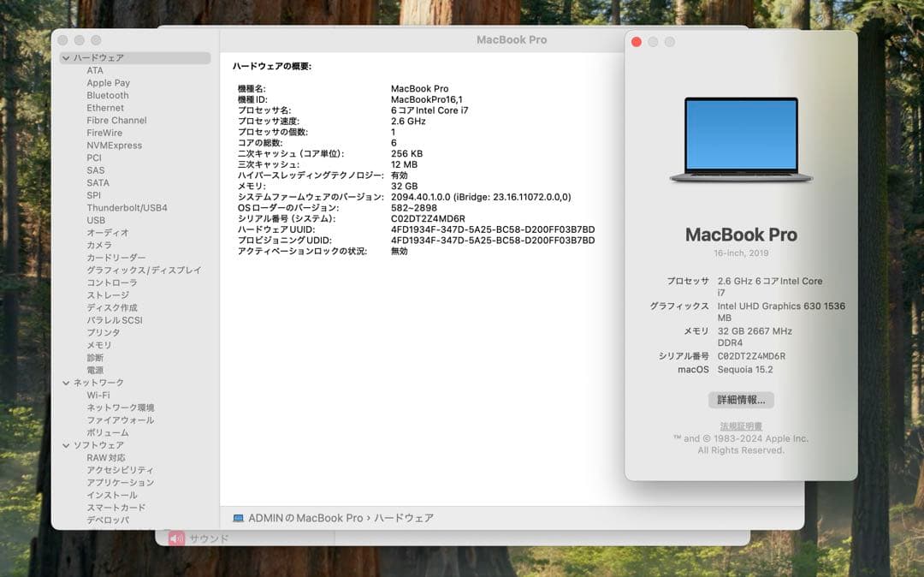Select Apple Pay in sidebar
Screen dimensions: 924x577
point(109,82)
